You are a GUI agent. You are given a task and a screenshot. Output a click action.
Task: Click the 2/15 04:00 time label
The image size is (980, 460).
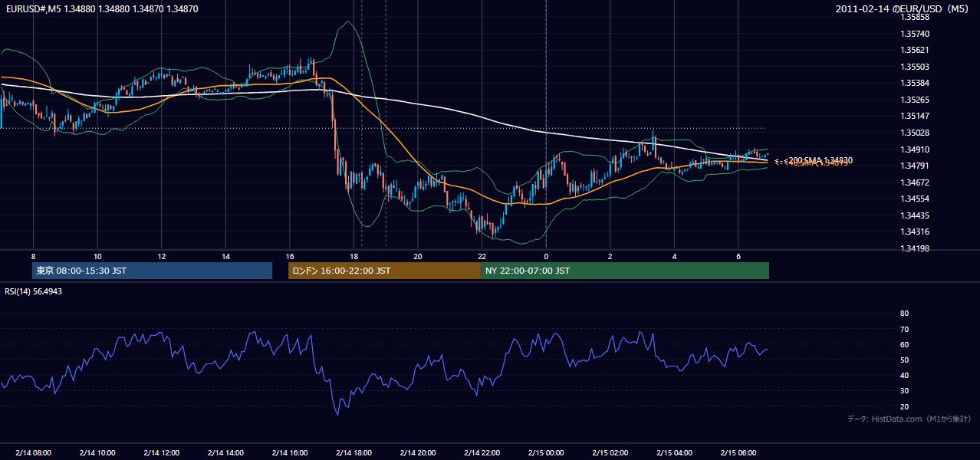coord(674,453)
